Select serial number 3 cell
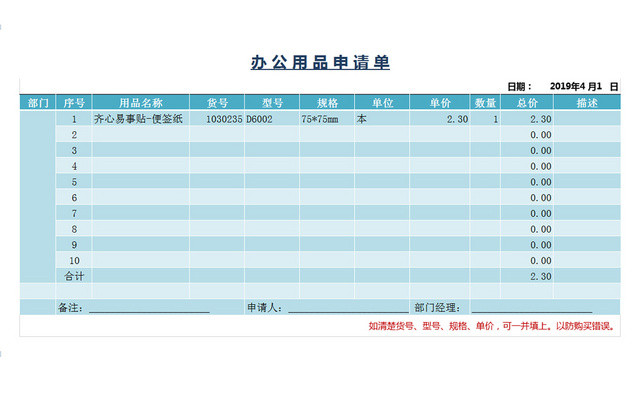 [74, 150]
